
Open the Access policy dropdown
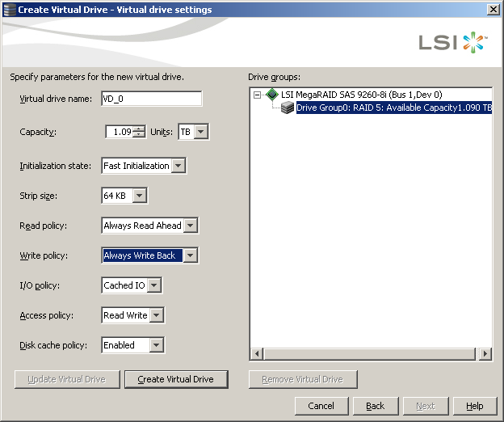(x=157, y=315)
